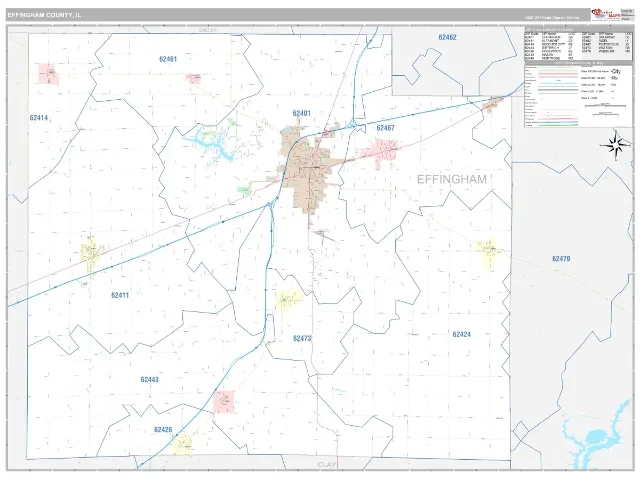Click the ZIP code index table
The image size is (640, 480).
(578, 45)
